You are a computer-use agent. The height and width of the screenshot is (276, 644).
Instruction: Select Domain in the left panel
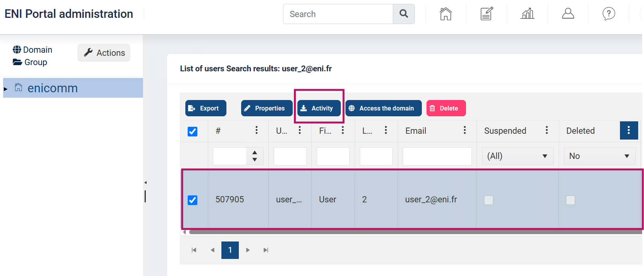tap(33, 50)
